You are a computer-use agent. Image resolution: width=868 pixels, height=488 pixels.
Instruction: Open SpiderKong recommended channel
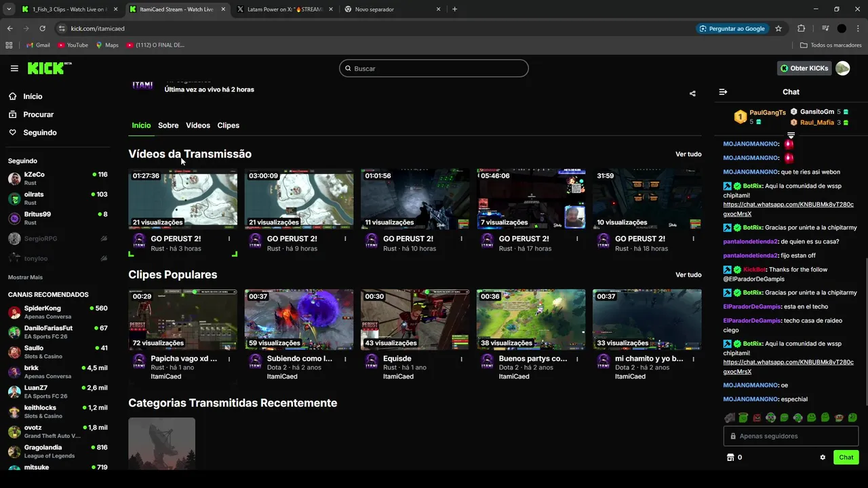click(x=58, y=312)
